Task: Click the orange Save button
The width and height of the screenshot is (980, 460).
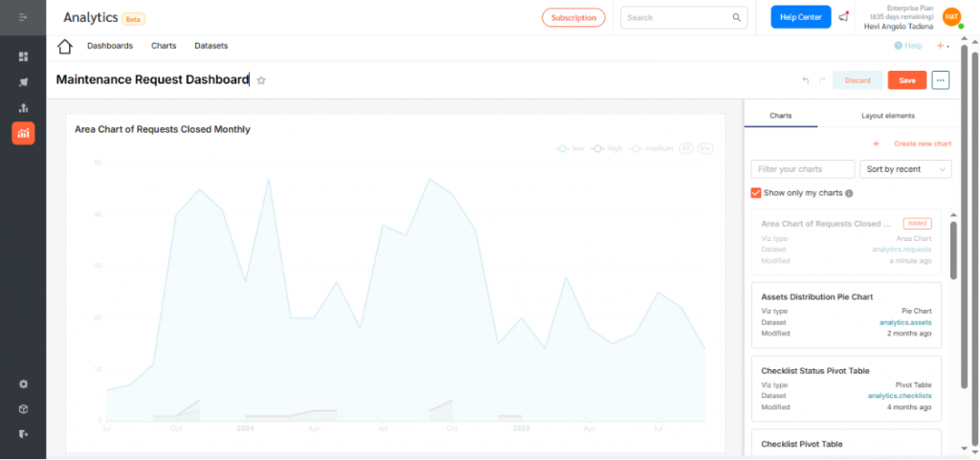Action: pyautogui.click(x=906, y=80)
